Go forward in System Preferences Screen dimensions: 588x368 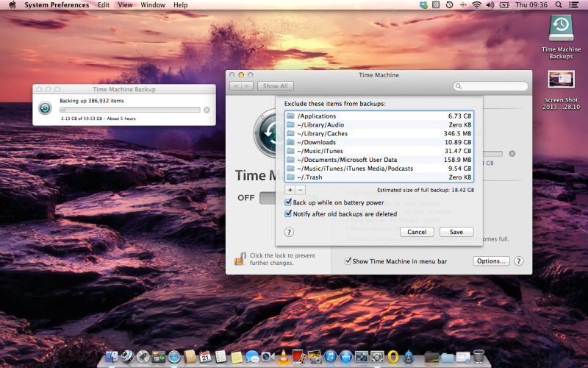click(248, 86)
